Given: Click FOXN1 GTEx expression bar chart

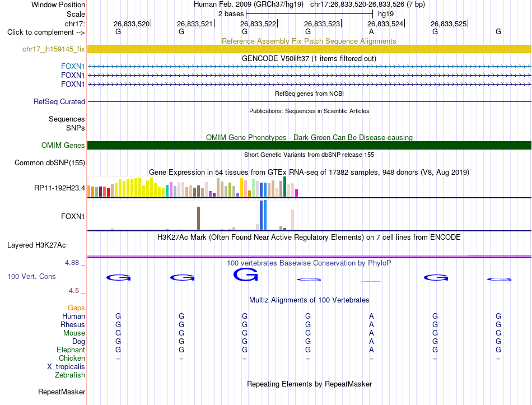Looking at the screenshot, I should tap(193, 215).
